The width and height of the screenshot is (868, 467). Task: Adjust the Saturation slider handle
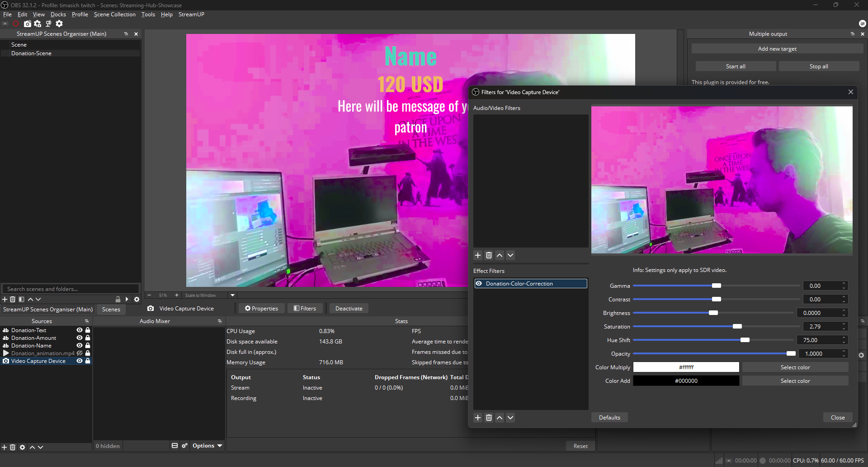[x=737, y=327]
